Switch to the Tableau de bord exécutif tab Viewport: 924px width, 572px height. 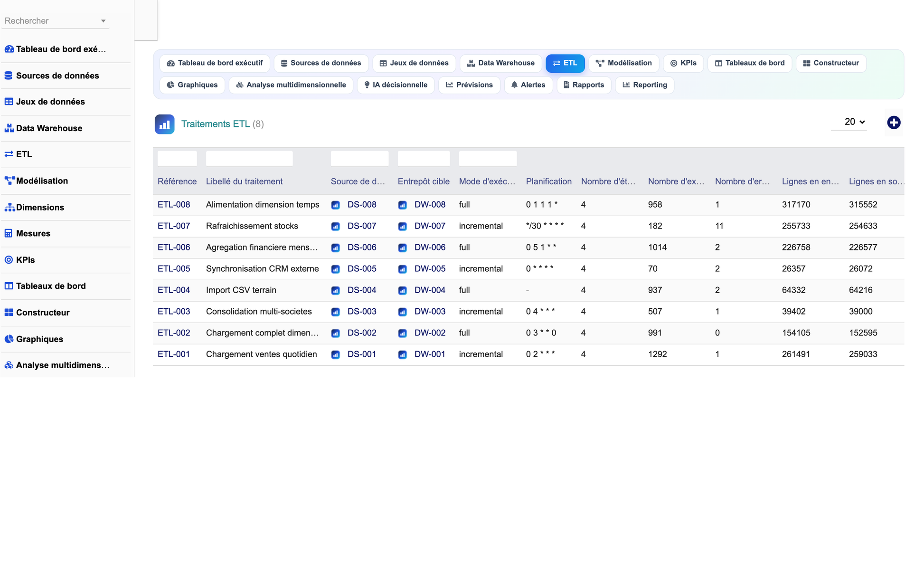click(215, 63)
